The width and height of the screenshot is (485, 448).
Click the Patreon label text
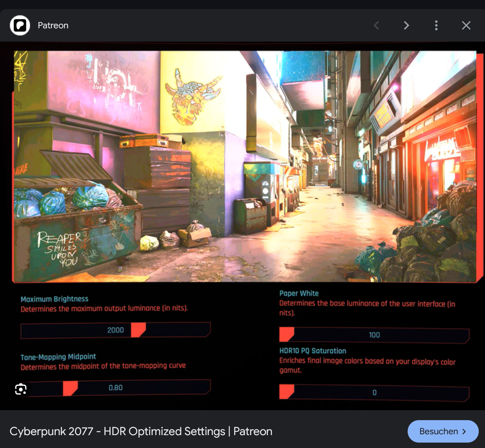pos(53,25)
